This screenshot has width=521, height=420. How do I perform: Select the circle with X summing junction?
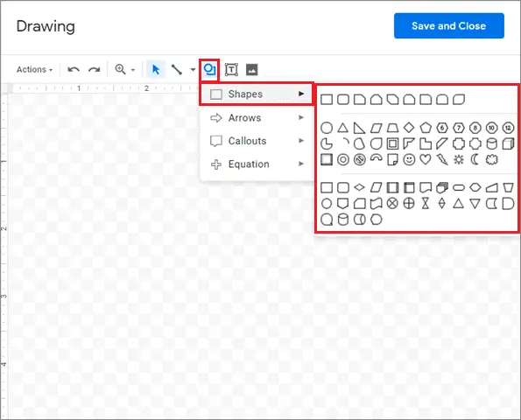[392, 204]
